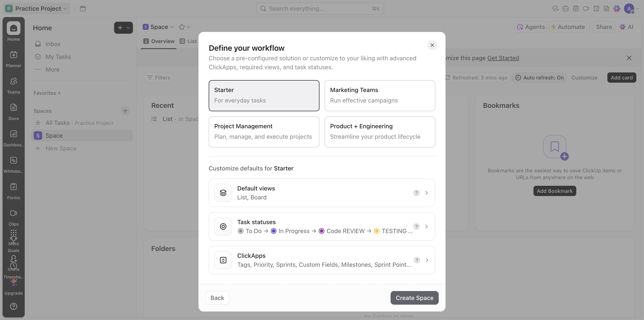Expand Default views settings chevron
644x320 pixels.
[427, 193]
